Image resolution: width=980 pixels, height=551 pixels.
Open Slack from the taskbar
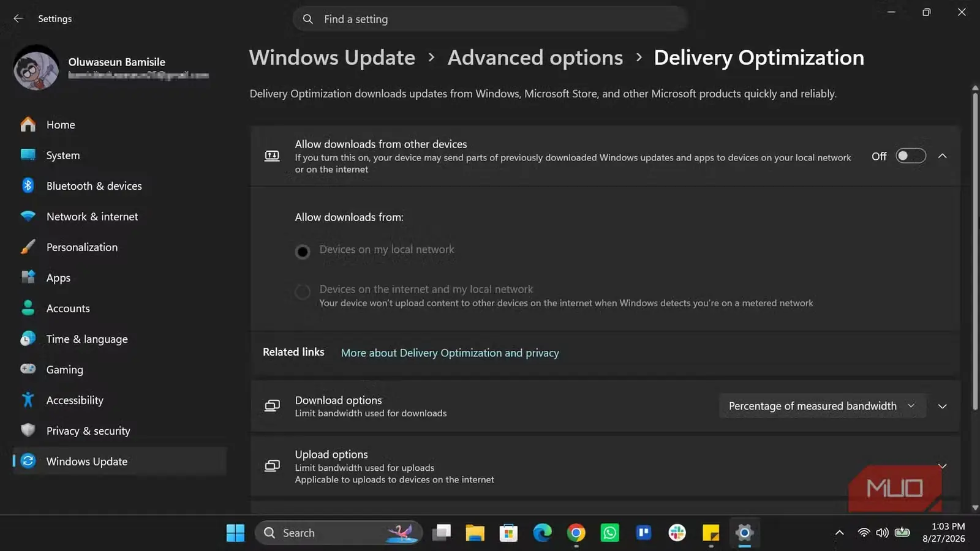tap(677, 533)
